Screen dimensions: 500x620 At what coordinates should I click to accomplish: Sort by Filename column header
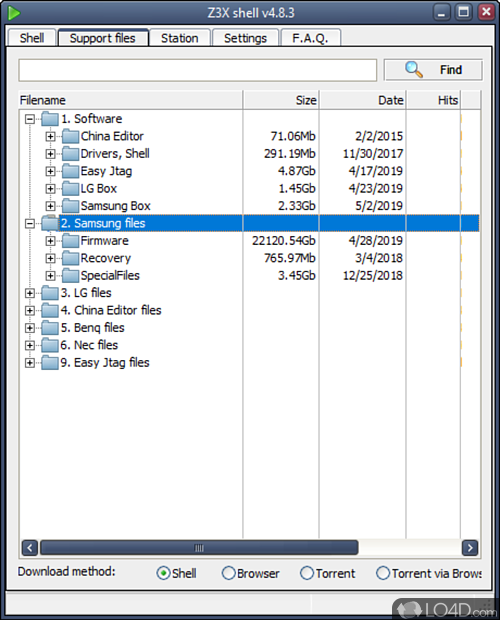[130, 100]
